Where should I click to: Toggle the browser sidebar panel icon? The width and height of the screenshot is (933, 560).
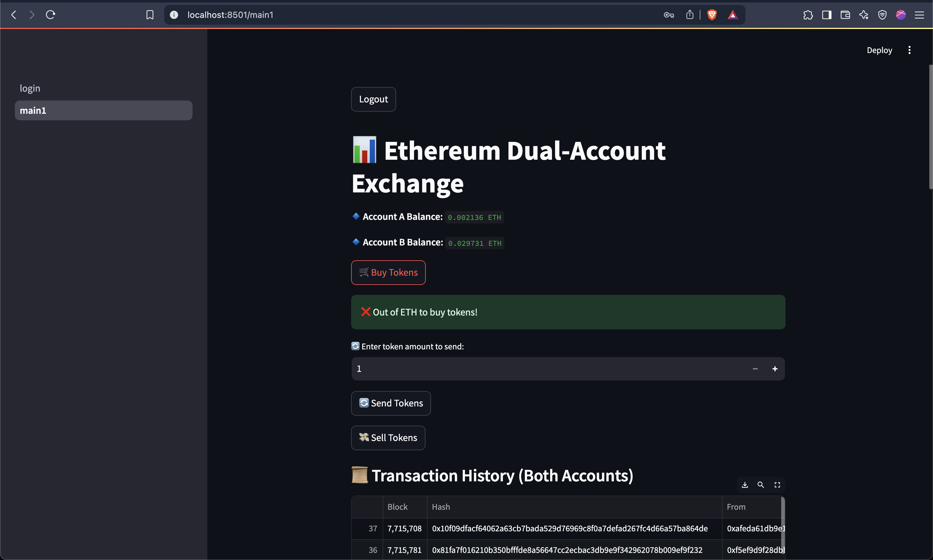[x=827, y=15]
